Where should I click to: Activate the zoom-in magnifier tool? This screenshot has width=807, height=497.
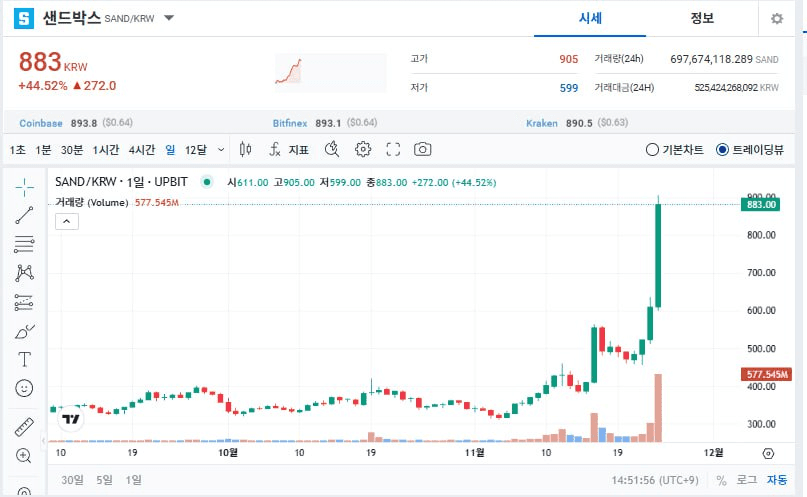click(x=24, y=455)
